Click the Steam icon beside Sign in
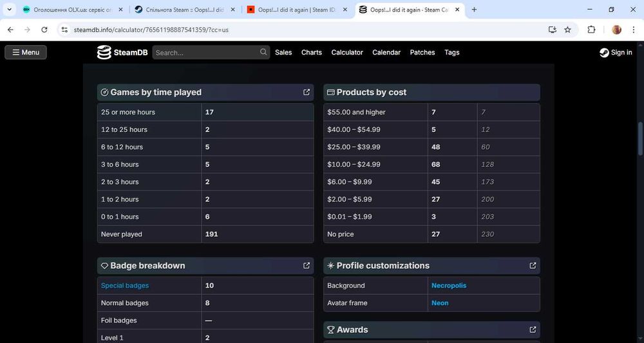Image resolution: width=644 pixels, height=343 pixels. pos(604,53)
